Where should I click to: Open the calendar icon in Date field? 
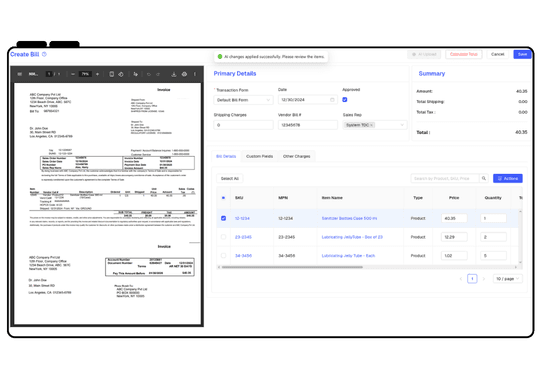(x=332, y=100)
